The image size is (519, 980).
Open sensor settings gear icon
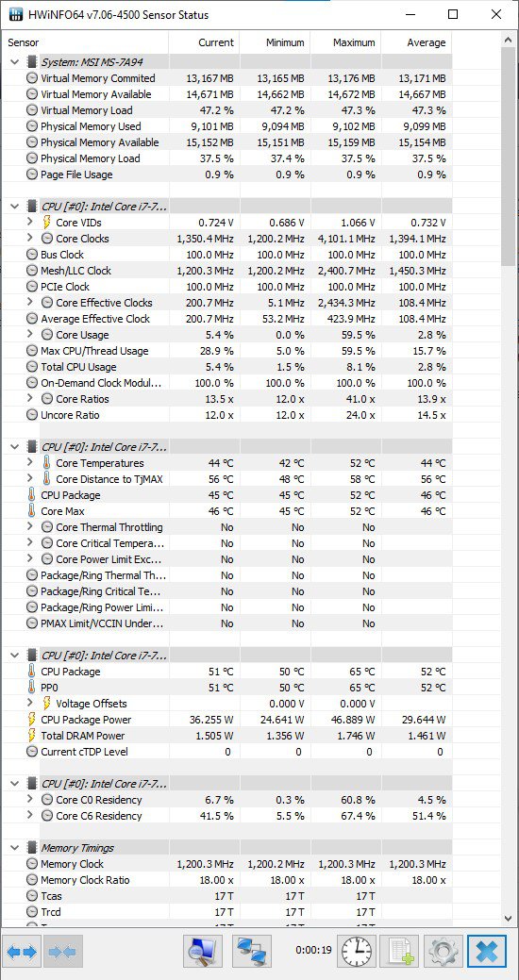pos(444,952)
